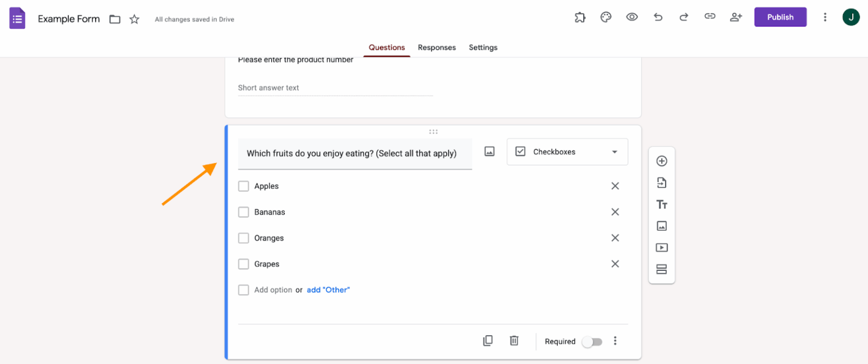This screenshot has width=868, height=364.
Task: Open the Import questions panel
Action: (x=661, y=182)
